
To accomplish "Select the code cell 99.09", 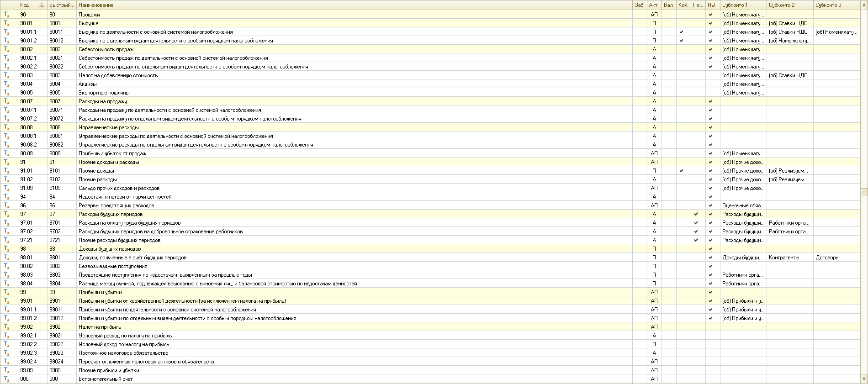I will tap(26, 370).
